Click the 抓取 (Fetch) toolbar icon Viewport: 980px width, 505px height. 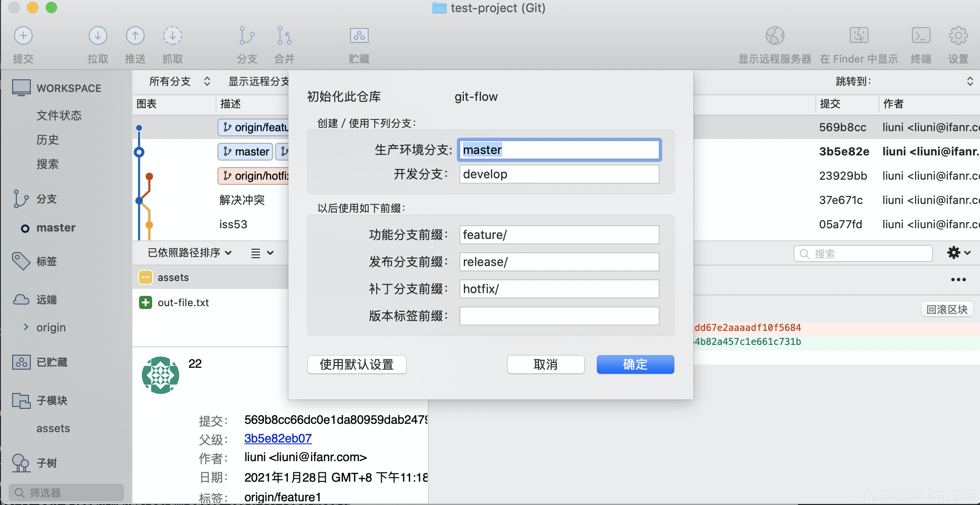point(172,36)
